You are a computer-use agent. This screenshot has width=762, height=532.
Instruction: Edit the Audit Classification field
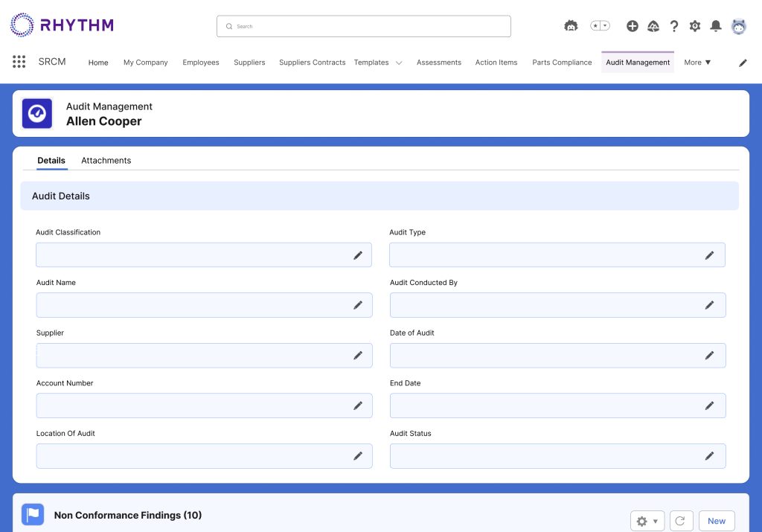(358, 255)
